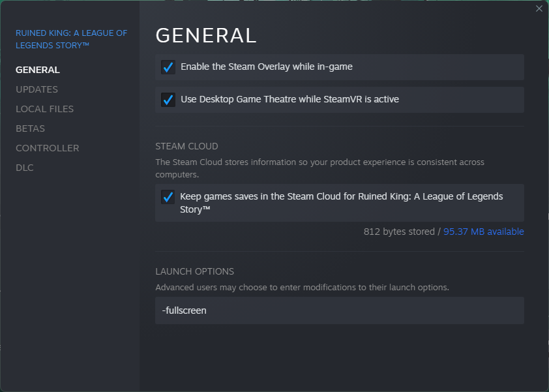
Task: Go to the BETAS tab
Action: pyautogui.click(x=30, y=128)
